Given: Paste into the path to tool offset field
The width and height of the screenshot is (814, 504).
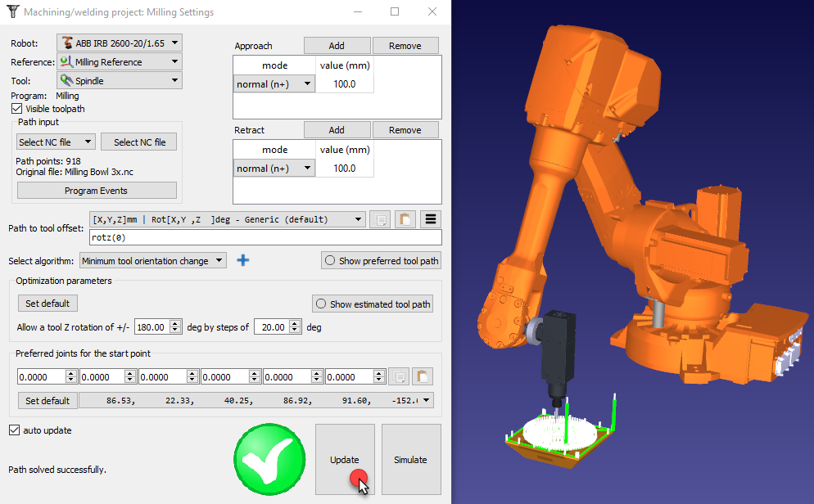Looking at the screenshot, I should tap(405, 219).
